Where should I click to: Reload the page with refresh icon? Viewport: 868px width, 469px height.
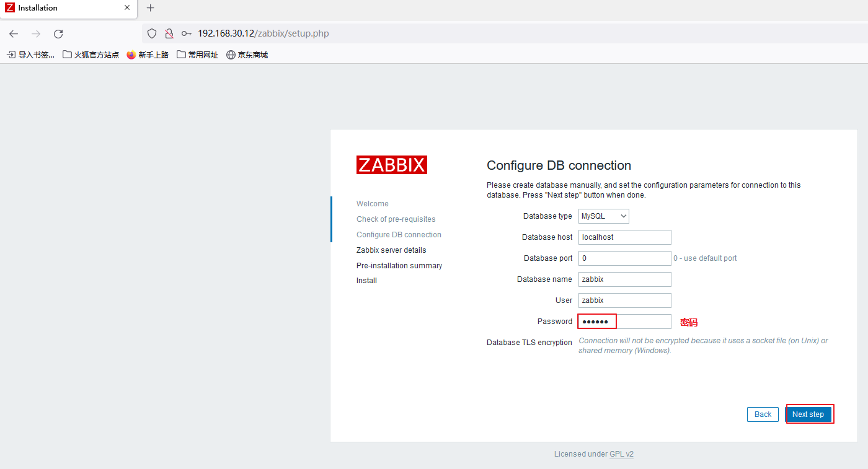click(x=58, y=33)
